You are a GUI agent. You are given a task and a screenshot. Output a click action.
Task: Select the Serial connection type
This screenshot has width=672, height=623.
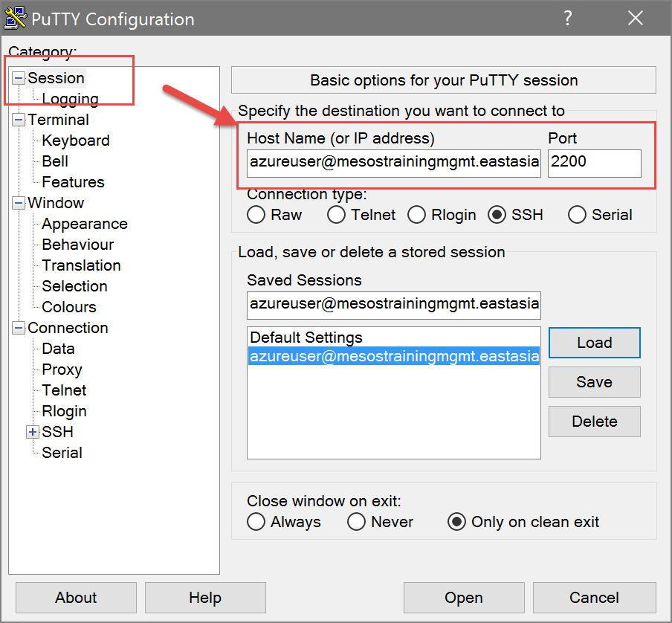tap(577, 215)
